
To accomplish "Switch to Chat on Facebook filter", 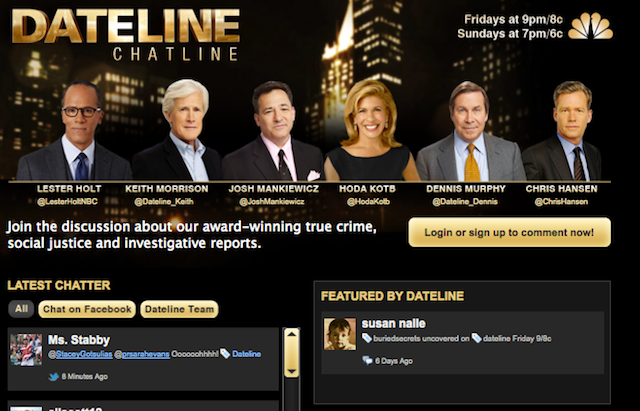I will 87,309.
